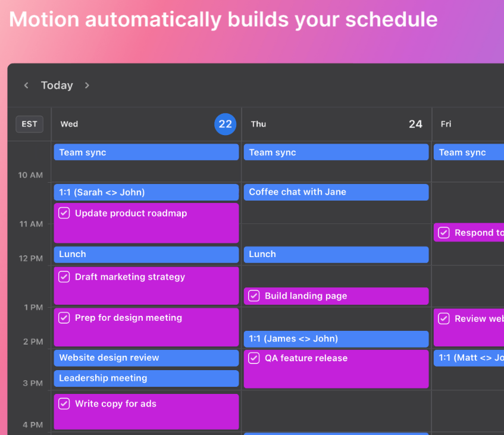The width and height of the screenshot is (504, 435).
Task: Click the Today button
Action: point(57,86)
